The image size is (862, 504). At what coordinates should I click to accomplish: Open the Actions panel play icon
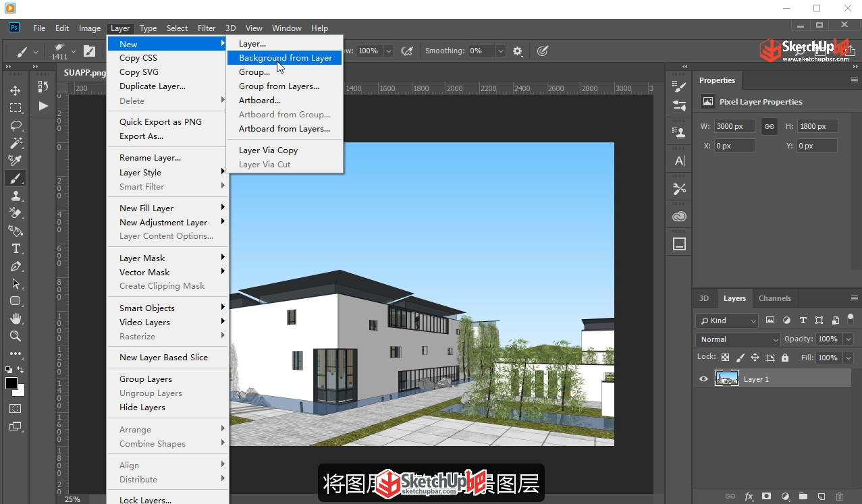point(43,106)
